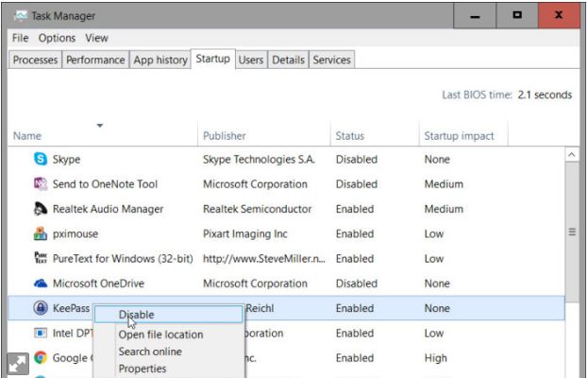Viewport: 588px width, 378px height.
Task: Click Skype Technologies S.A. publisher cell
Action: click(259, 159)
